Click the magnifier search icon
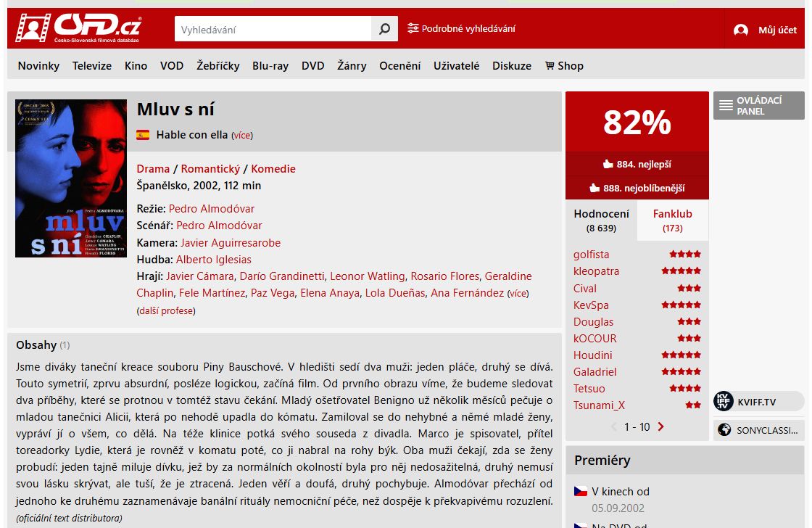This screenshot has height=528, width=812. 384,29
